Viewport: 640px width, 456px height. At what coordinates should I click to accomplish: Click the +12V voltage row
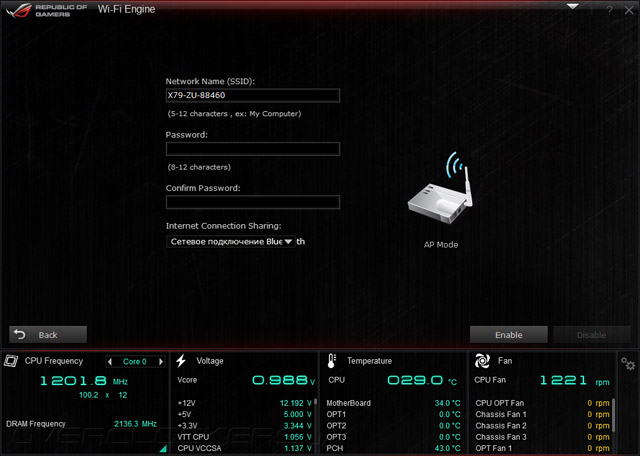click(244, 403)
